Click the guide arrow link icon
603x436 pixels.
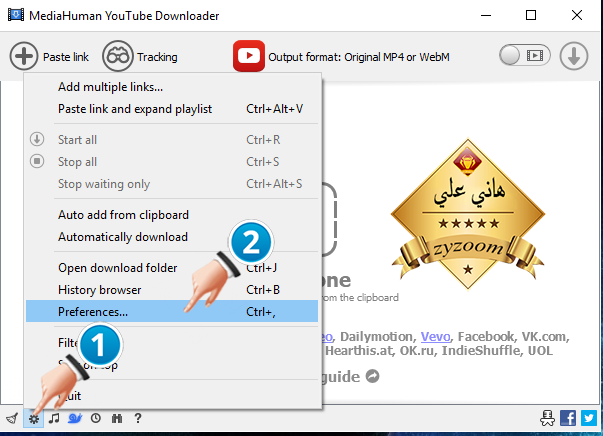tap(372, 376)
